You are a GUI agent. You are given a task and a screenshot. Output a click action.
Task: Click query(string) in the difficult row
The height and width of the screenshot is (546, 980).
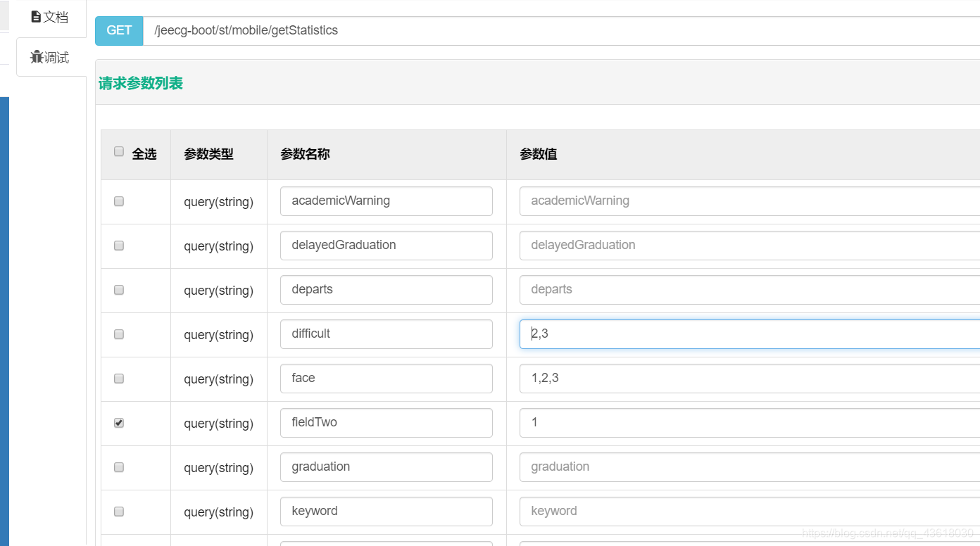coord(218,335)
